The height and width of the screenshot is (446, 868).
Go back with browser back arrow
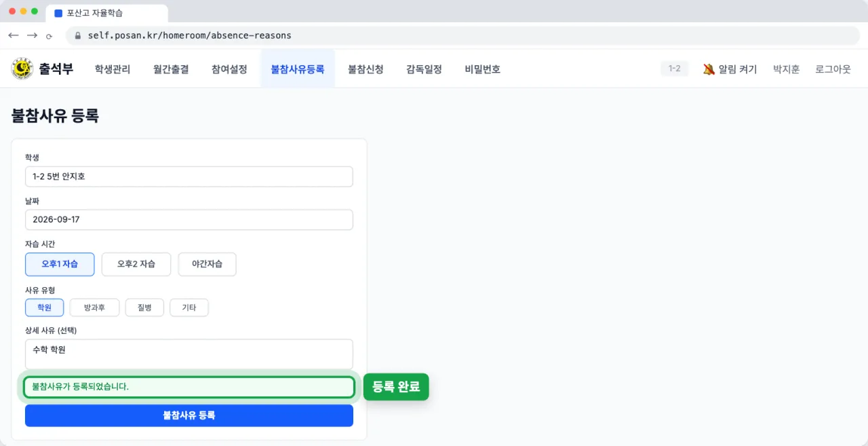13,35
